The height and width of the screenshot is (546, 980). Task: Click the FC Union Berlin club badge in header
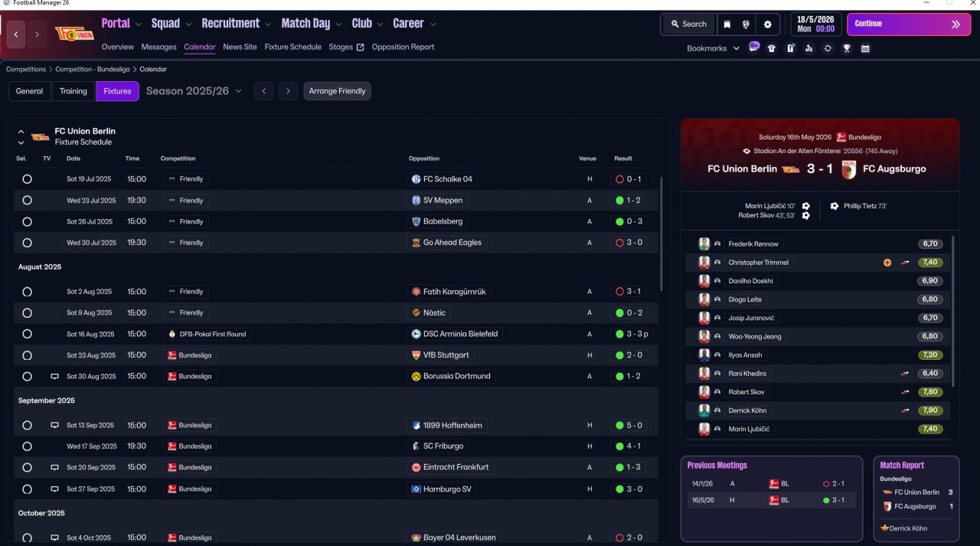tap(74, 34)
